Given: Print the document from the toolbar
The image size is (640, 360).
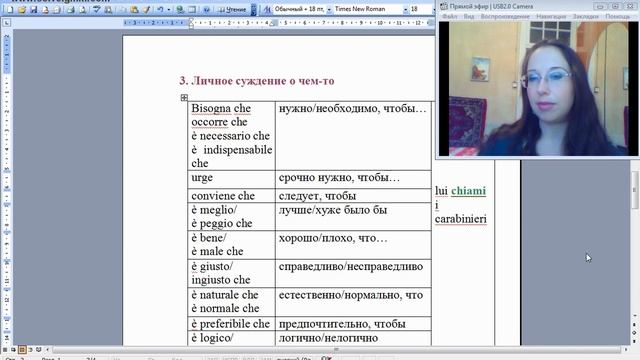Looking at the screenshot, I should coord(71,9).
